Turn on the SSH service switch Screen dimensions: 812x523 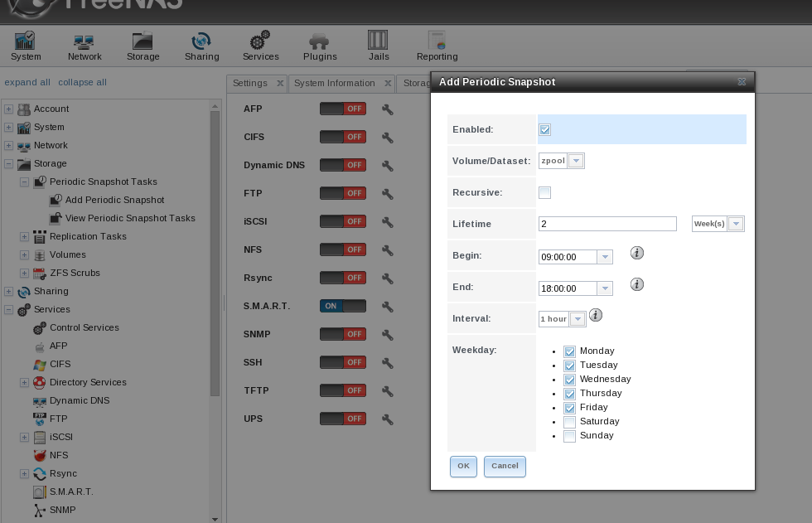(x=343, y=362)
